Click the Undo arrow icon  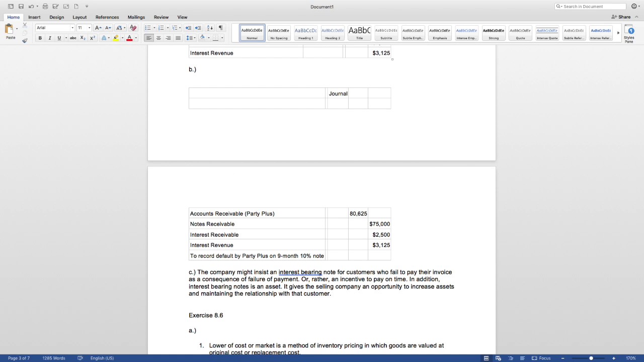31,7
